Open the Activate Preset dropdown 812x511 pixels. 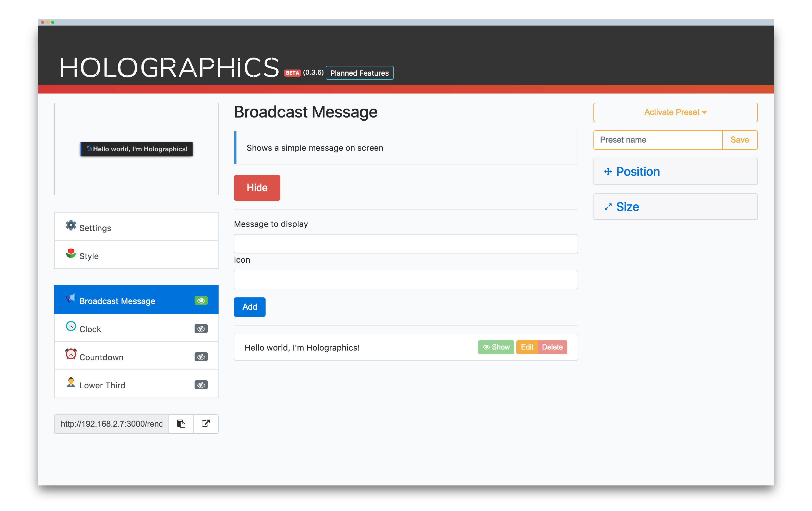675,112
